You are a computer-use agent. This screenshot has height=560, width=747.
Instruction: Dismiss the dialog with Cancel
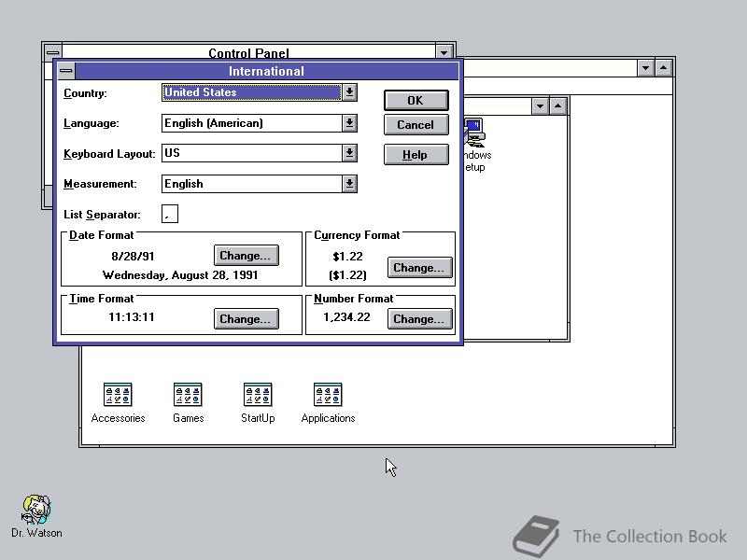coord(416,125)
